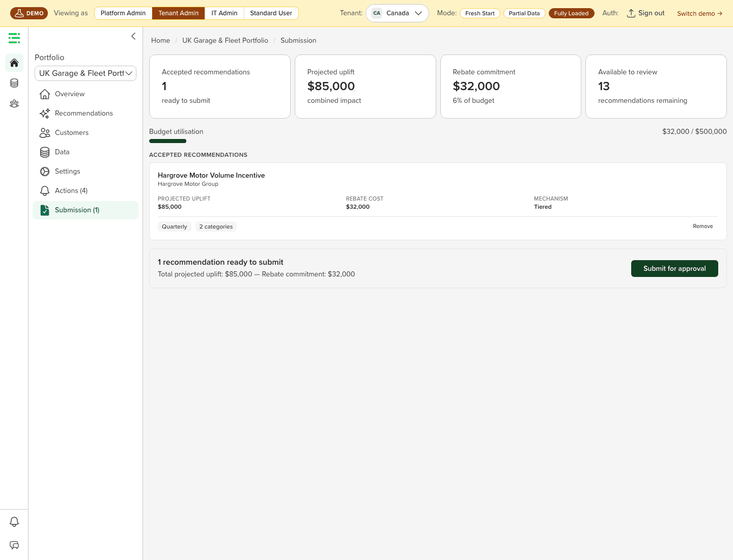Click the Tiered mechanism value
Viewport: 733px width, 560px height.
(x=543, y=207)
